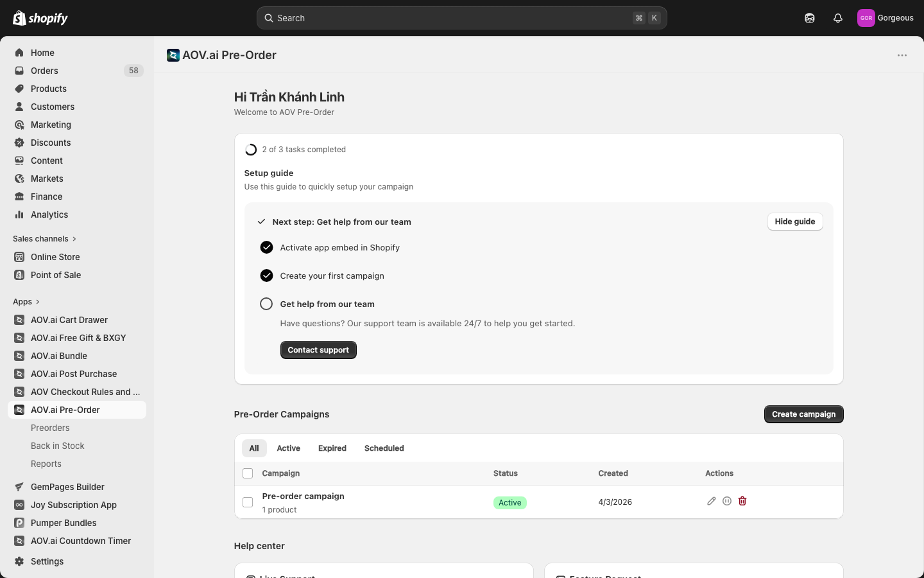Click the GemPages Builder app icon
924x578 pixels.
point(19,487)
